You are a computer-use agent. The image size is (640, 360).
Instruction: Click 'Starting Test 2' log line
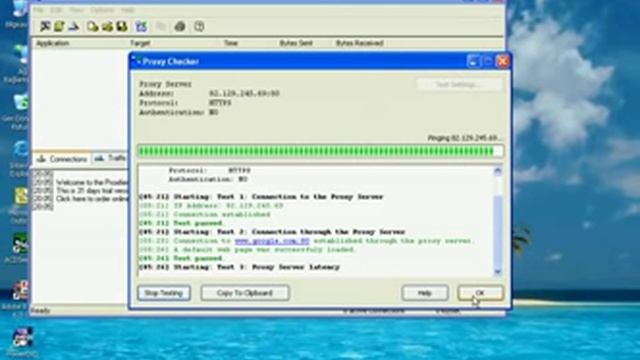272,232
